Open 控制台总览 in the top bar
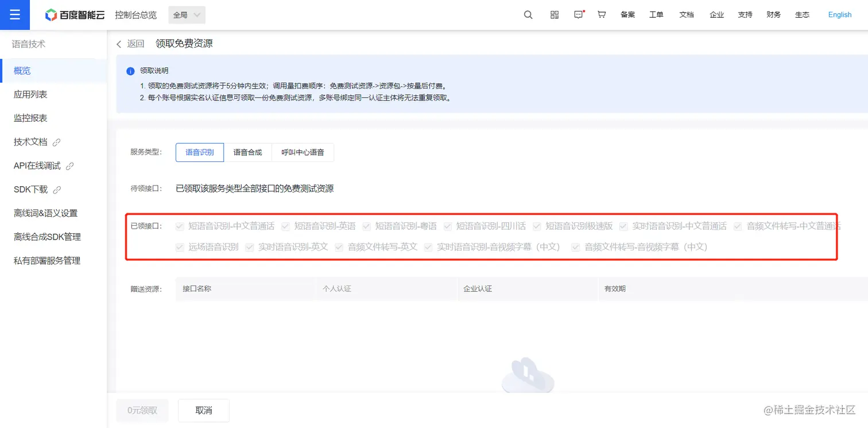The height and width of the screenshot is (428, 868). [135, 15]
